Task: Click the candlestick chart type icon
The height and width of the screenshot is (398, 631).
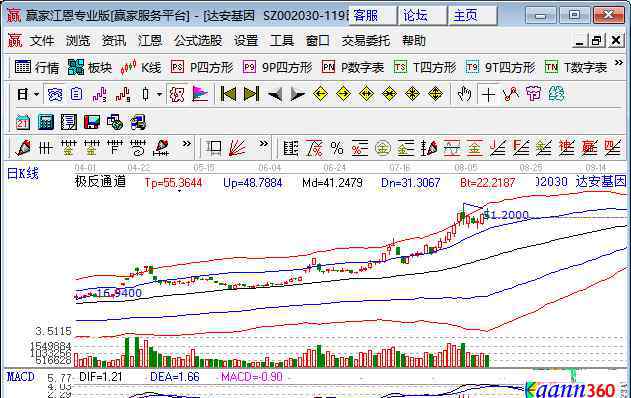Action: (146, 95)
